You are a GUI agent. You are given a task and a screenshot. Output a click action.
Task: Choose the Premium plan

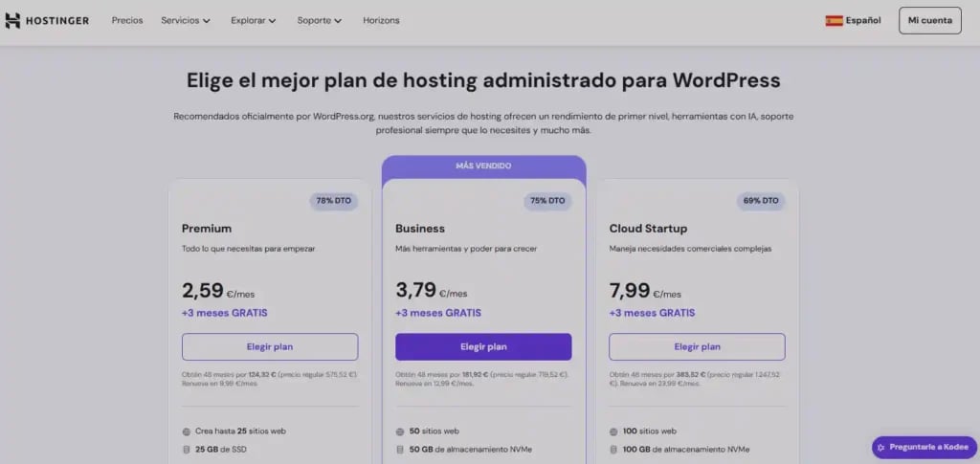(270, 346)
